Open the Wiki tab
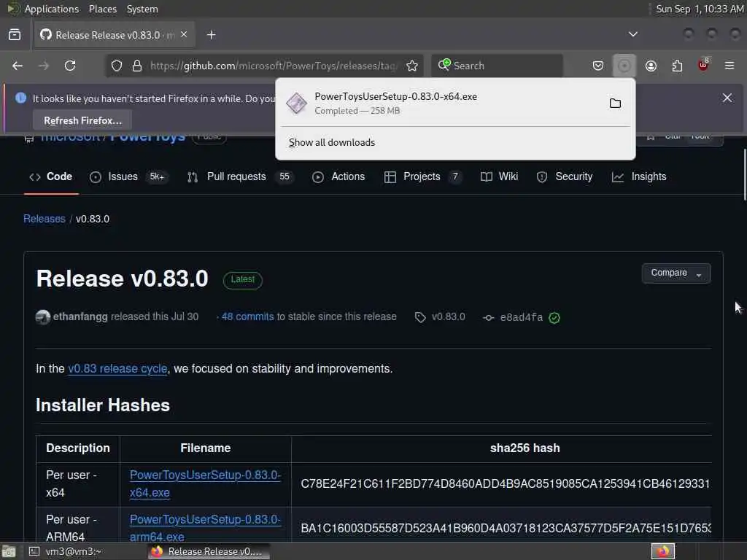The height and width of the screenshot is (560, 747). click(x=499, y=176)
